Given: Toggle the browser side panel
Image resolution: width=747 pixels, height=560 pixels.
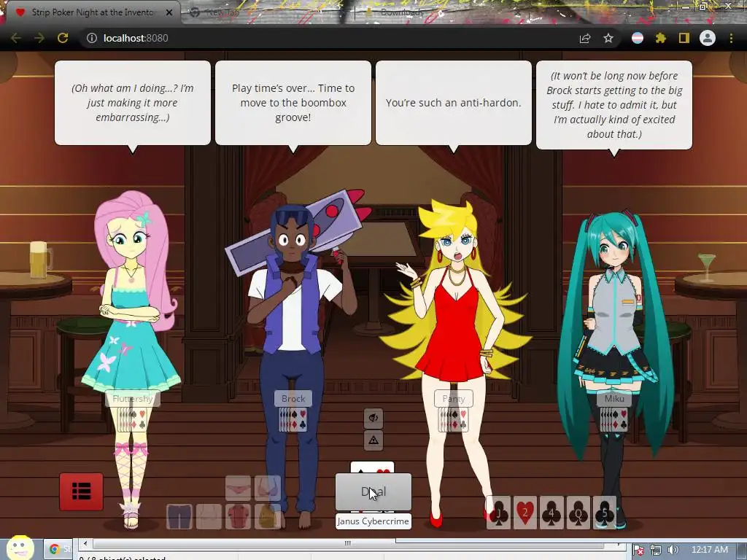Looking at the screenshot, I should coord(684,38).
